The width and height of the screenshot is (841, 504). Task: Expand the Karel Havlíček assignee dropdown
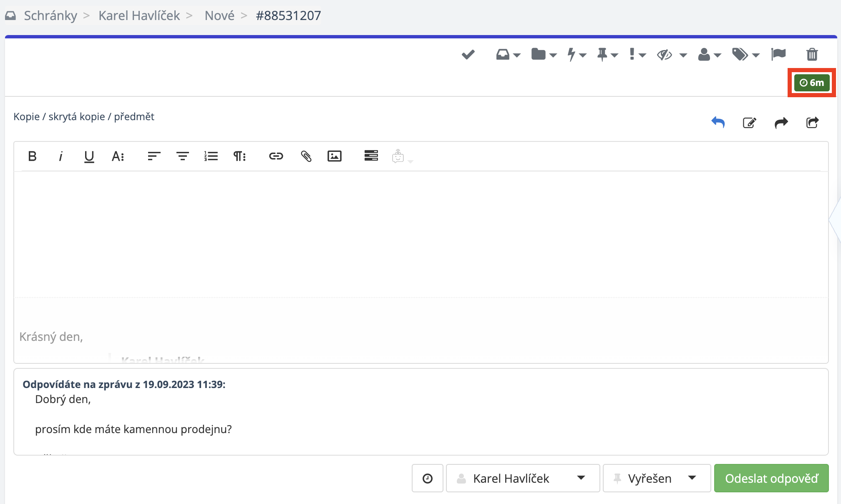(523, 478)
